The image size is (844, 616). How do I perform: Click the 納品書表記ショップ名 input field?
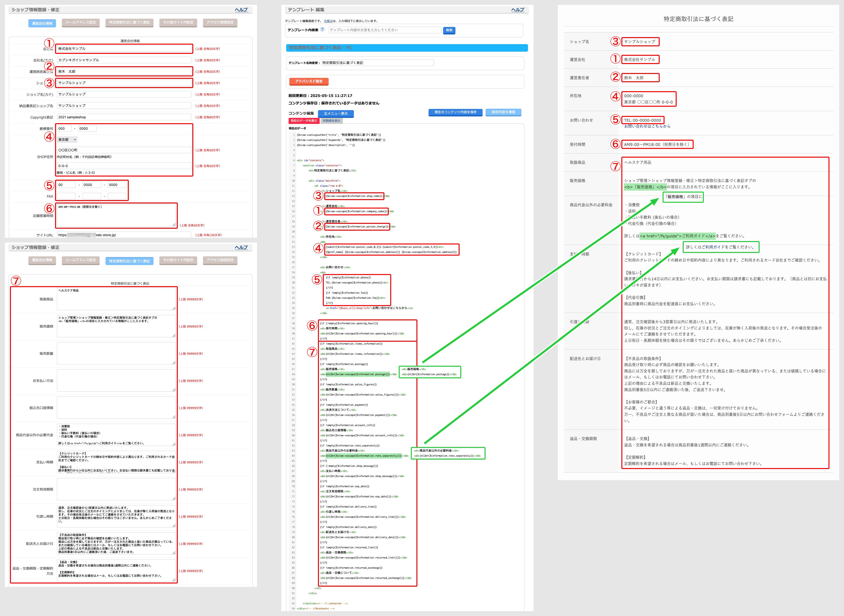tap(124, 105)
